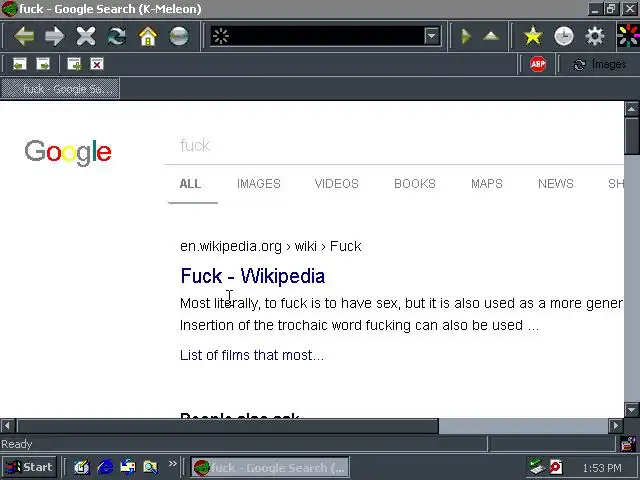The height and width of the screenshot is (480, 640).
Task: Click K-Meleon taskbar button
Action: coord(270,467)
